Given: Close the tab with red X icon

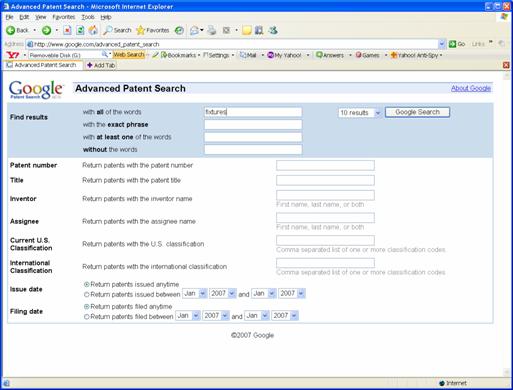Looking at the screenshot, I should coord(506,65).
